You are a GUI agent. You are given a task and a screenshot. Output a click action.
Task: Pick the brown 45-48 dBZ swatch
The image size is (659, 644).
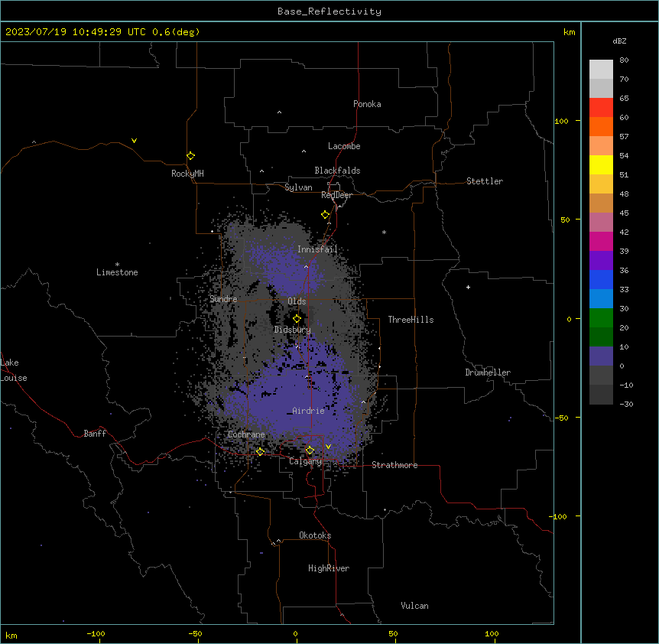coord(601,203)
